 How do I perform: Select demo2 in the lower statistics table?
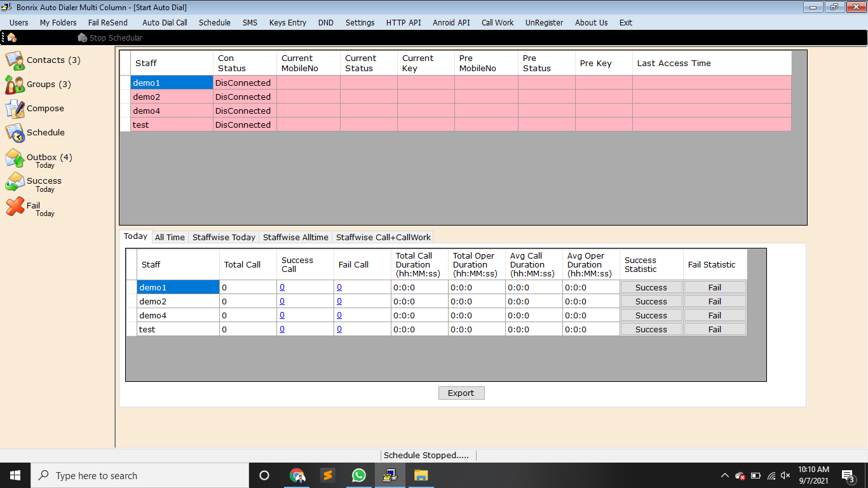pyautogui.click(x=178, y=302)
